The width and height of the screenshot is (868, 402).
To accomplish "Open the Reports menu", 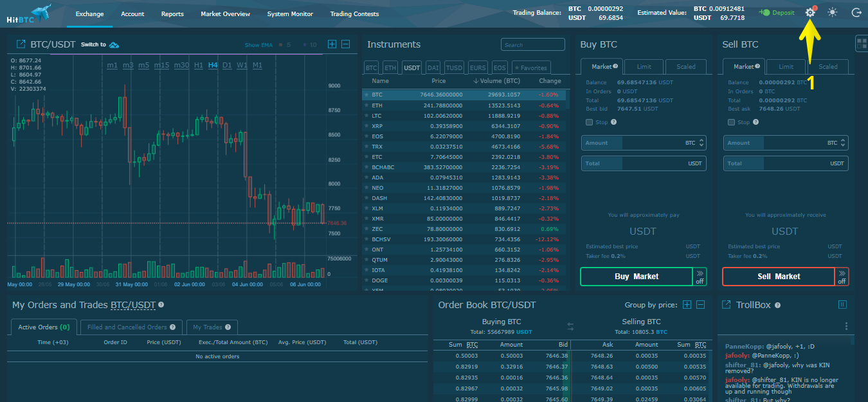I will tap(172, 14).
